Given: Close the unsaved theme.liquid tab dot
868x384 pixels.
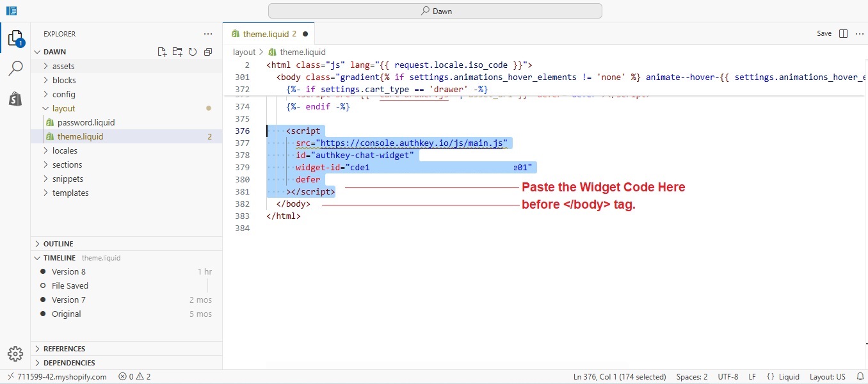Looking at the screenshot, I should (x=305, y=34).
